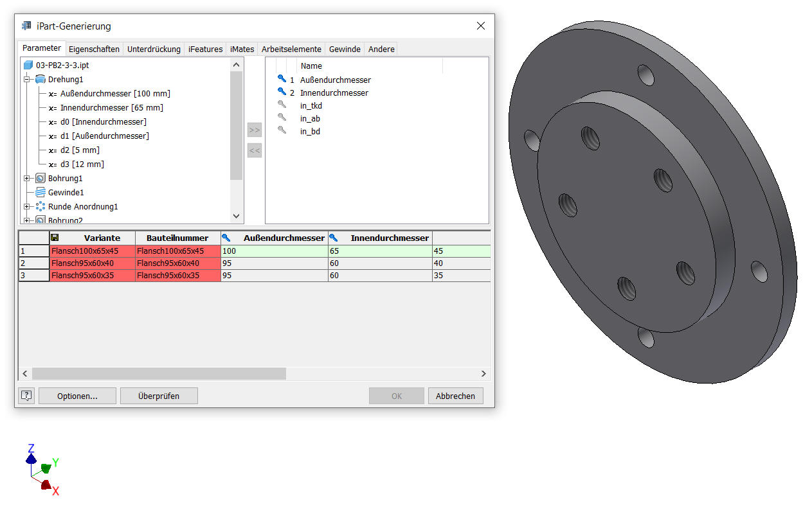Viewport: 812px width, 505px height.
Task: Click the blue Z axis arrow of the triad
Action: click(30, 458)
